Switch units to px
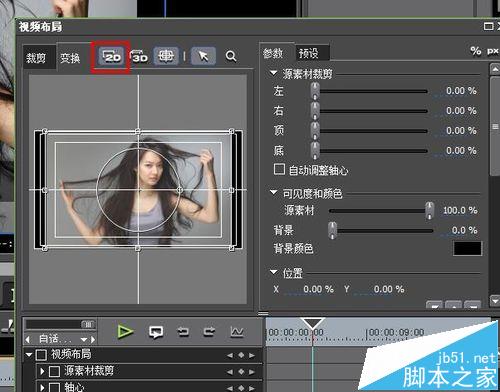500x392 pixels. (x=493, y=51)
